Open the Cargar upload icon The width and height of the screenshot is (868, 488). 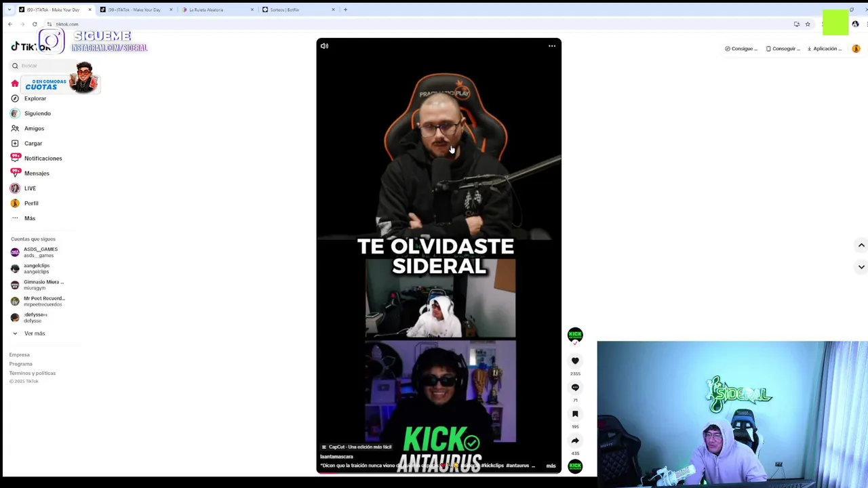coord(15,143)
